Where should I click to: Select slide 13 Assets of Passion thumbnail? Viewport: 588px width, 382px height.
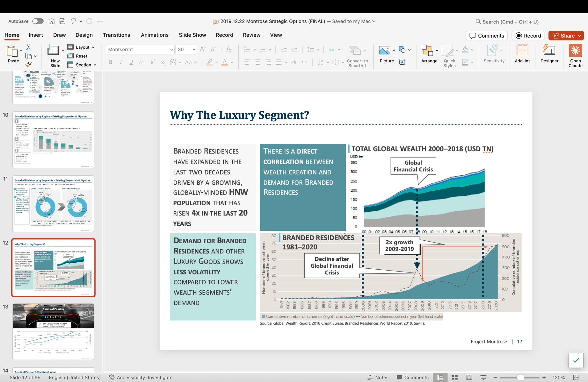(53, 331)
